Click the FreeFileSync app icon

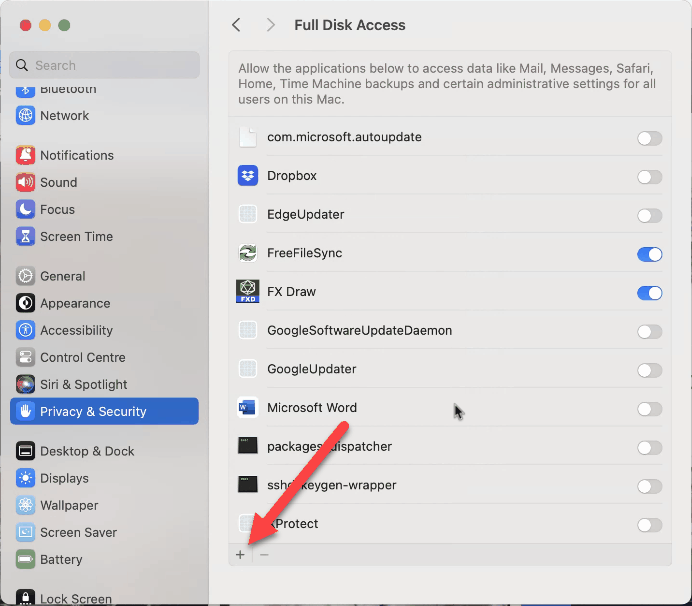point(248,253)
